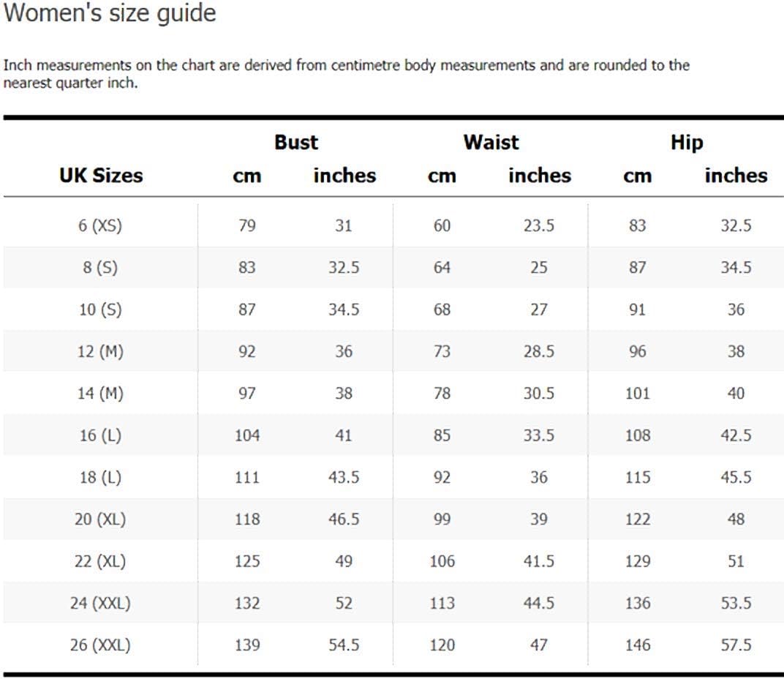Click the 23.5 waist inches value
This screenshot has width=784, height=679.
(x=538, y=226)
